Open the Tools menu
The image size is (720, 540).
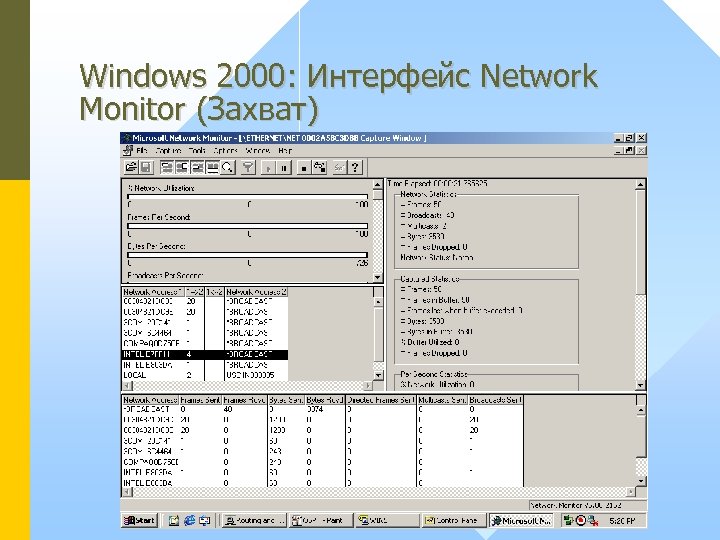coord(197,151)
